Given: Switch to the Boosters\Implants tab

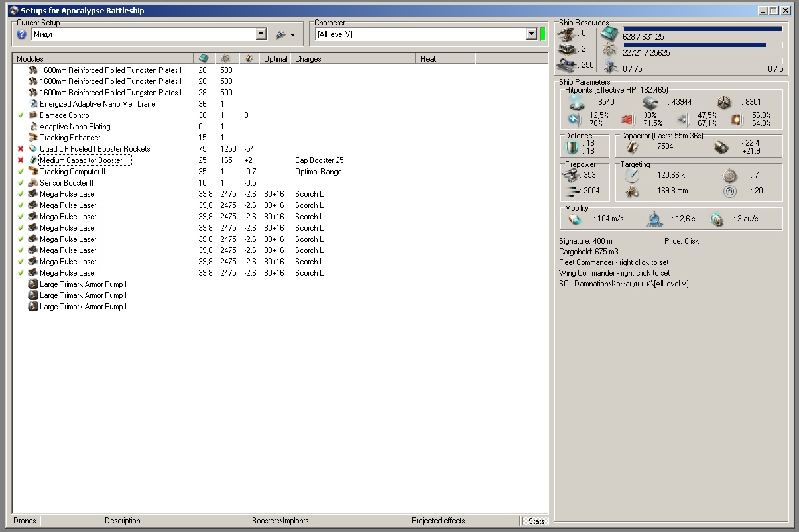Looking at the screenshot, I should 280,521.
